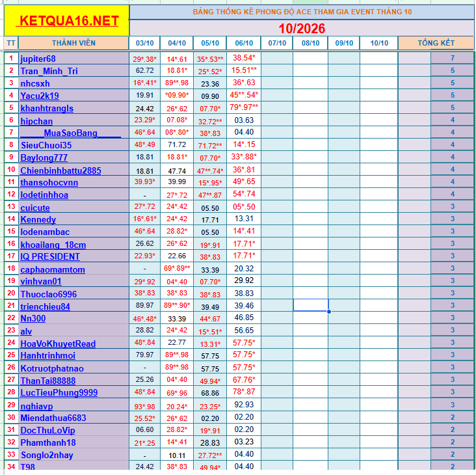Open trienchieu84 member link
Image resolution: width=476 pixels, height=475 pixels.
pos(46,306)
